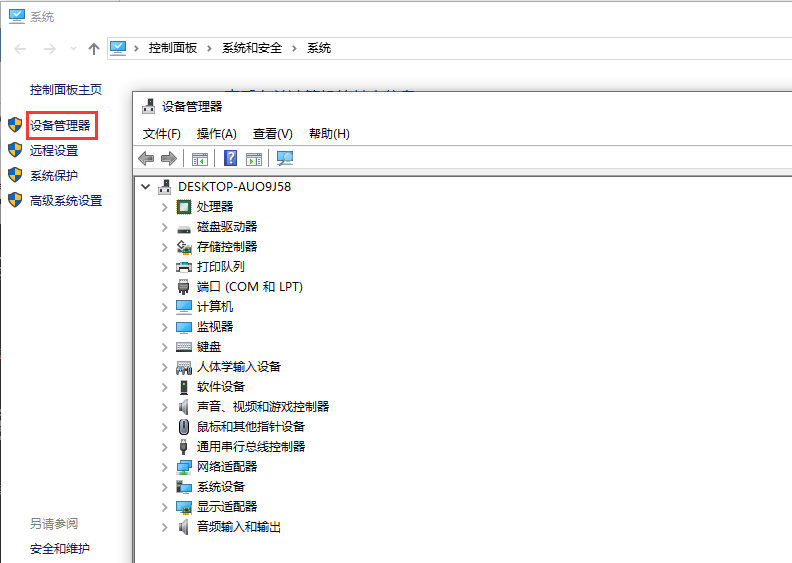Open the 操作(A) menu
The width and height of the screenshot is (792, 563).
tap(217, 134)
